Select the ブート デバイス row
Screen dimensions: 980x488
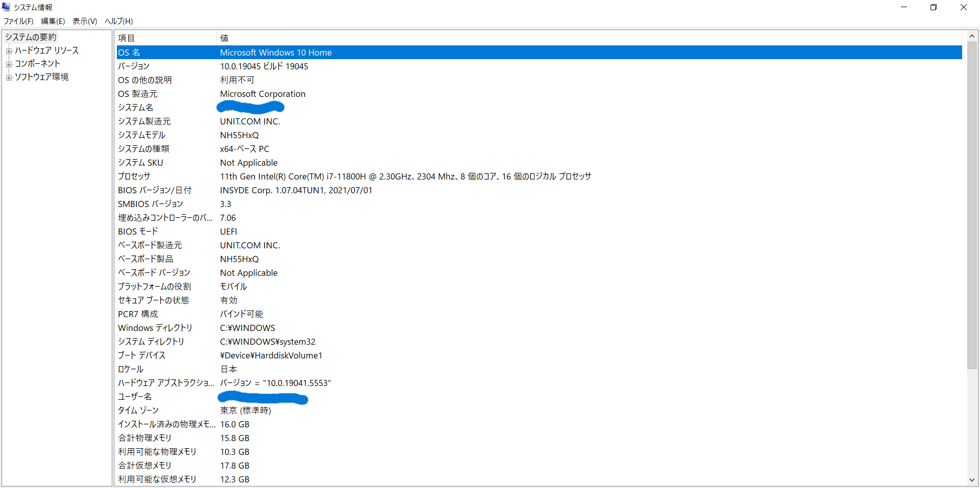[x=540, y=355]
